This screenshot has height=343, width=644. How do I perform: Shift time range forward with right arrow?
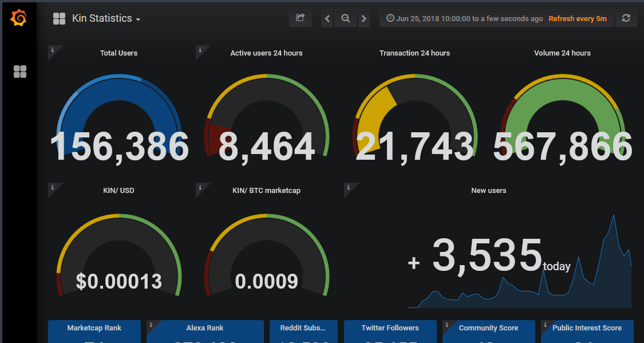pyautogui.click(x=364, y=18)
